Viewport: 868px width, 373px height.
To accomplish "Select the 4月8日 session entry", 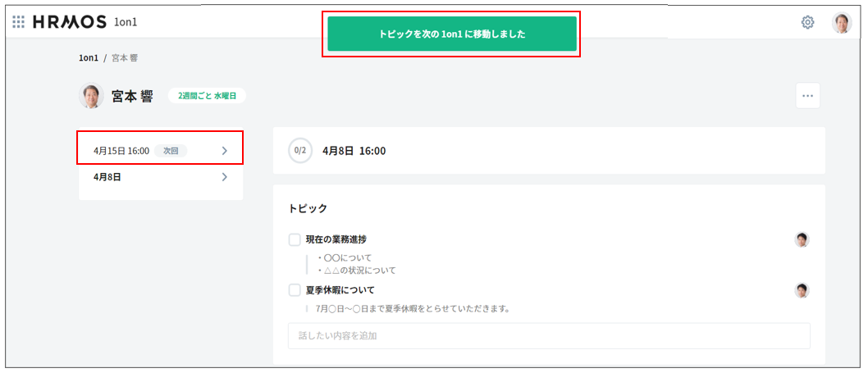I will tap(107, 176).
